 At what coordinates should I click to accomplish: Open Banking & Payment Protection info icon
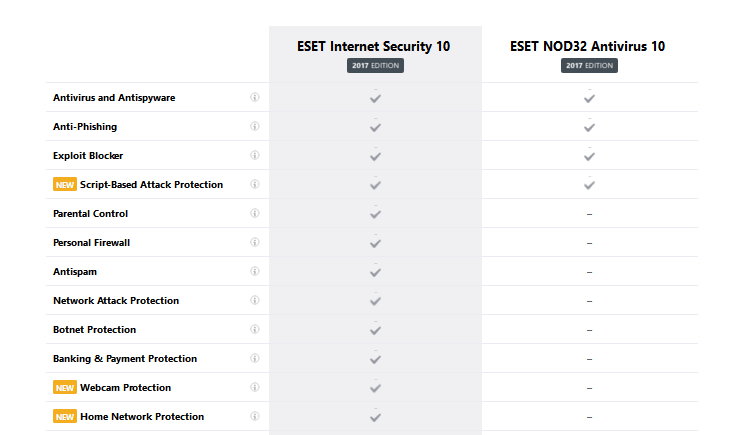tap(254, 358)
